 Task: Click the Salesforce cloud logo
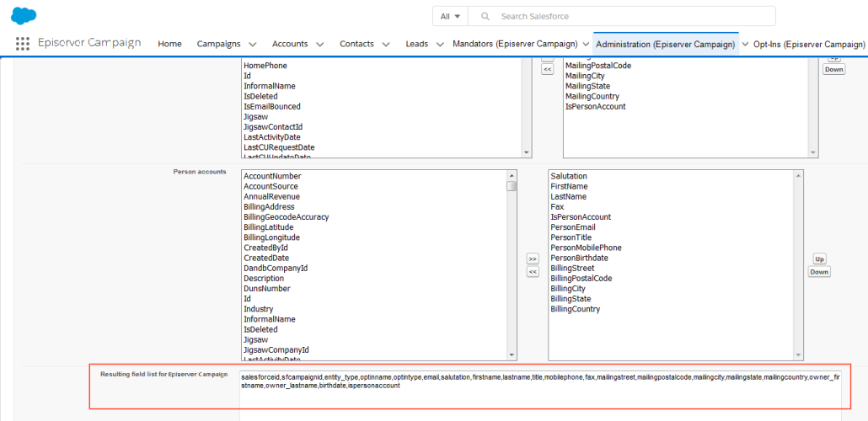(24, 15)
